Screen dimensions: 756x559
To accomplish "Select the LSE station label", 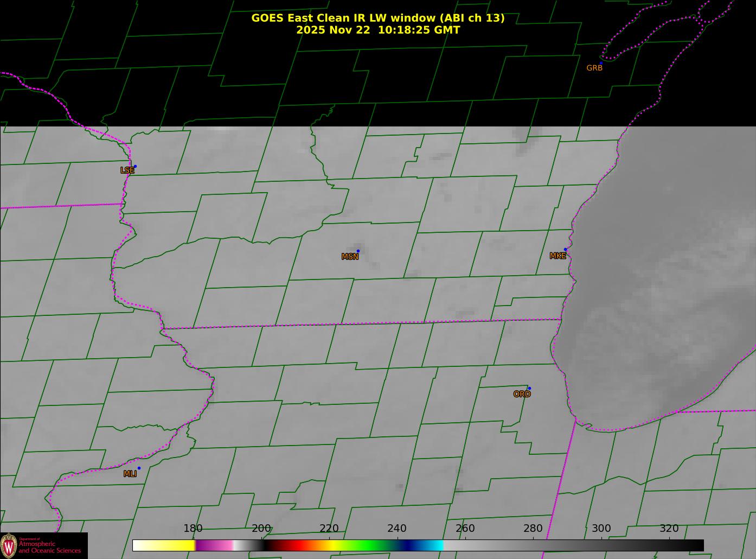I will click(x=127, y=170).
